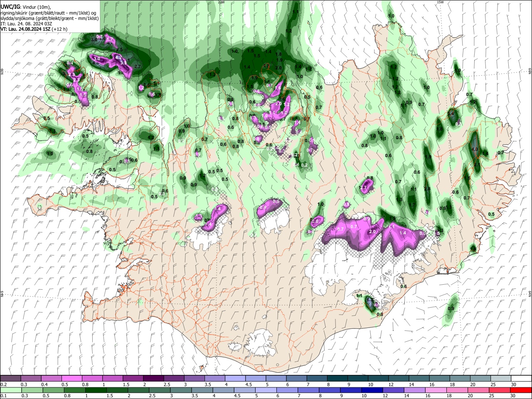Select the snow legend swatch labeled 0.4
The image size is (532, 399).
(51, 378)
